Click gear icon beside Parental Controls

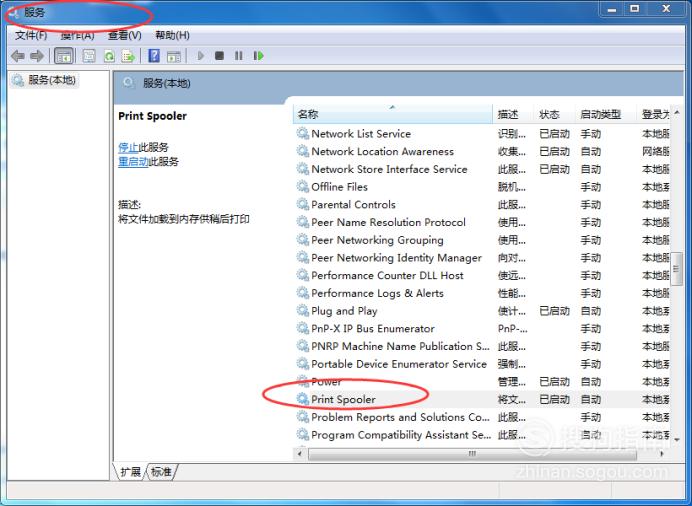point(303,204)
